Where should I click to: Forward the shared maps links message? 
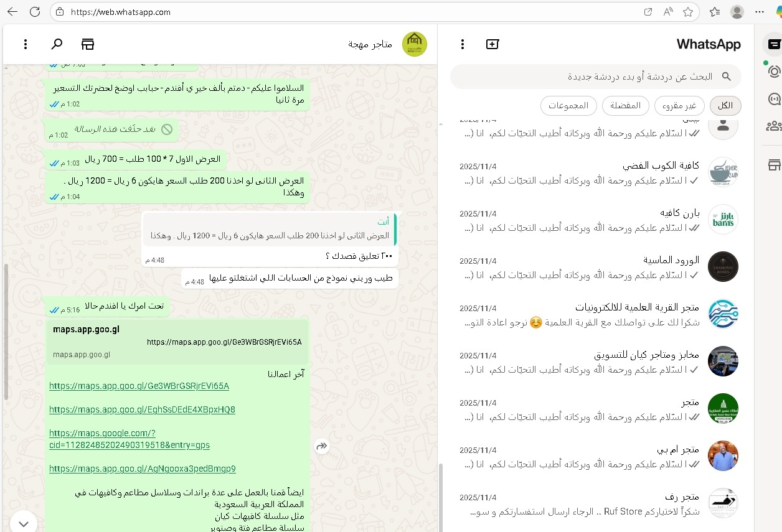pyautogui.click(x=322, y=446)
